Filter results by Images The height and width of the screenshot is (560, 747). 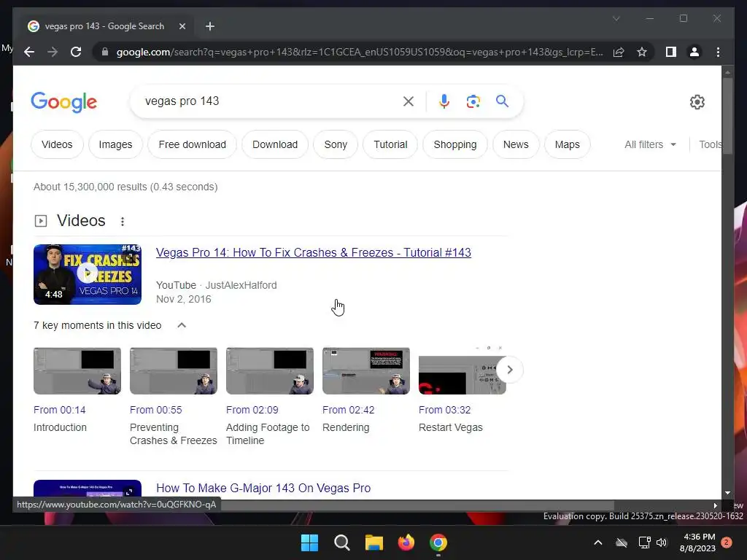click(x=115, y=144)
